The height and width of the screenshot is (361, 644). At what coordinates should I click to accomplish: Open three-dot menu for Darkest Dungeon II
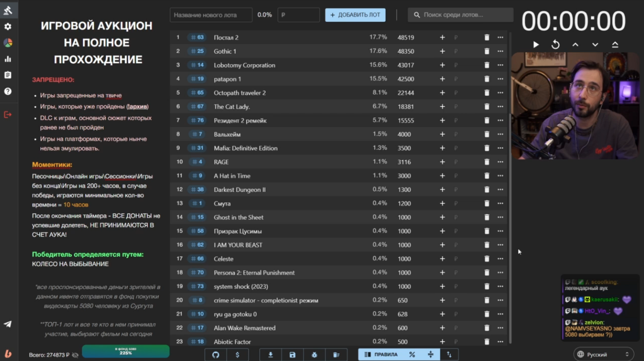pos(500,189)
